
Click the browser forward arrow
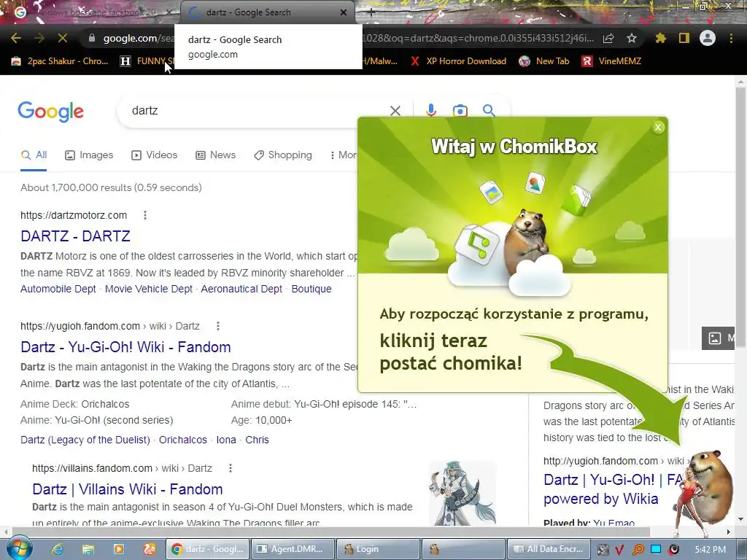tap(39, 38)
